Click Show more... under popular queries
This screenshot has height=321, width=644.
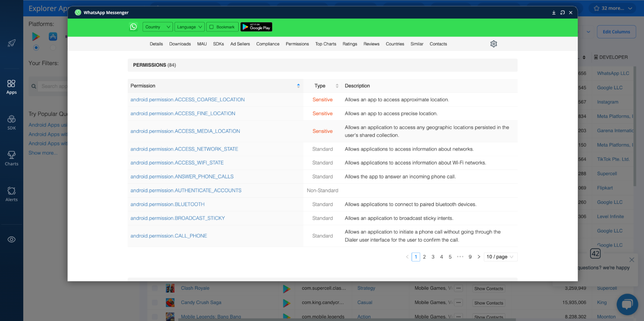43,153
